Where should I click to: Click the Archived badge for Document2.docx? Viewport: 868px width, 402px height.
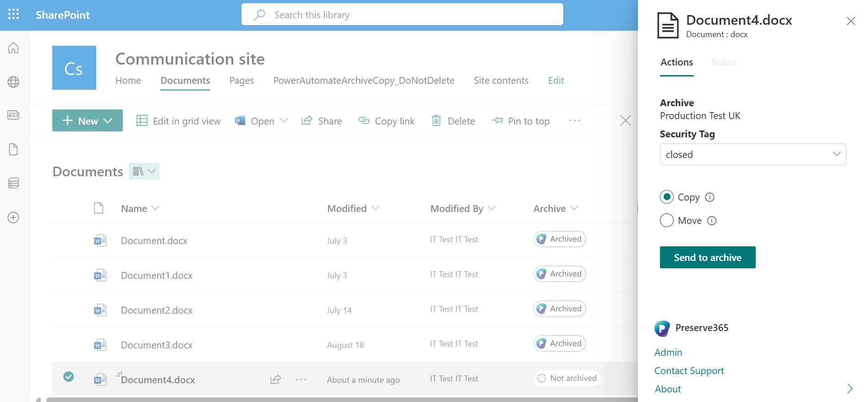pyautogui.click(x=560, y=309)
